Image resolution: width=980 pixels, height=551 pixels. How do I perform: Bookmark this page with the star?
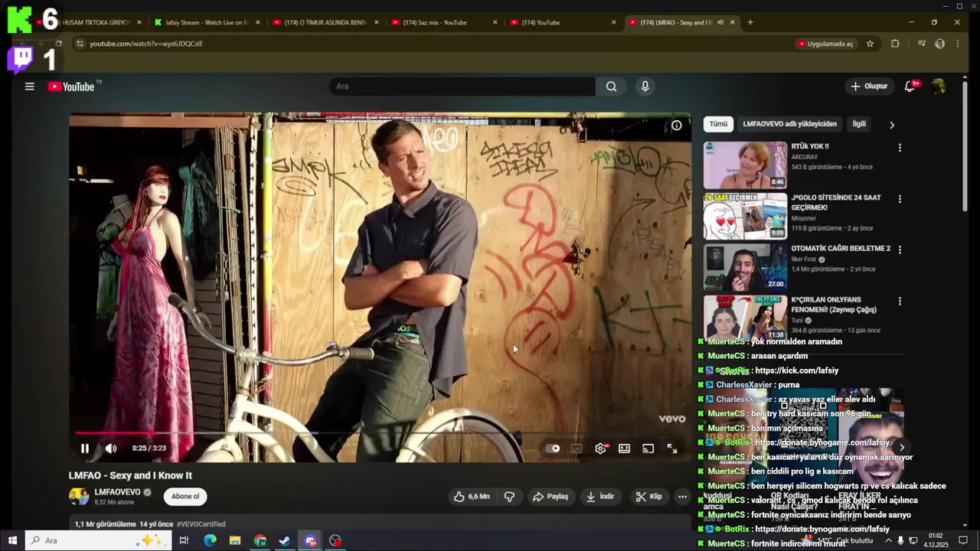[870, 44]
